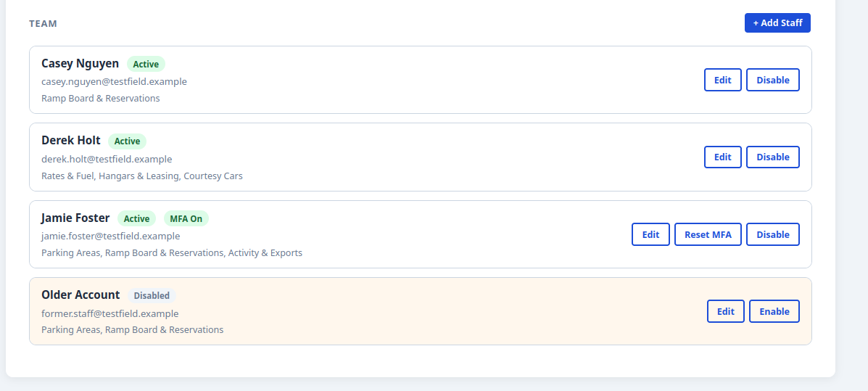Edit Derek Holt's staff record
The image size is (868, 391).
pos(722,157)
